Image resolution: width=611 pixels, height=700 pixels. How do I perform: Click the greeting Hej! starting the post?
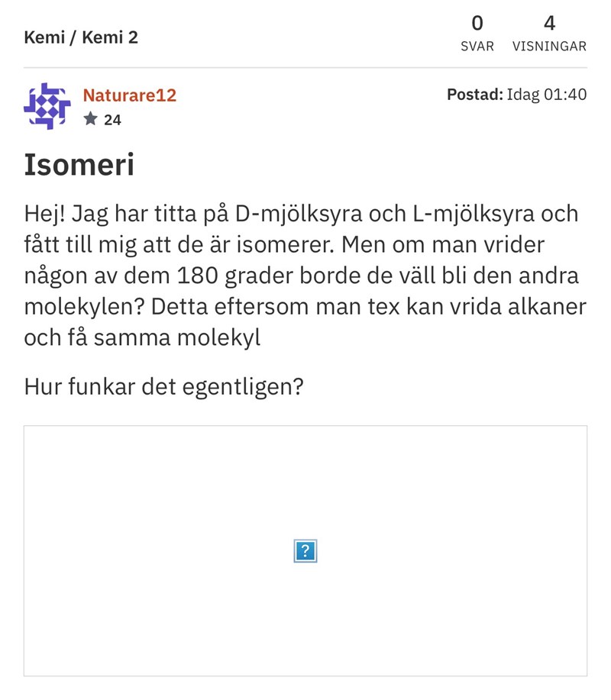click(44, 215)
